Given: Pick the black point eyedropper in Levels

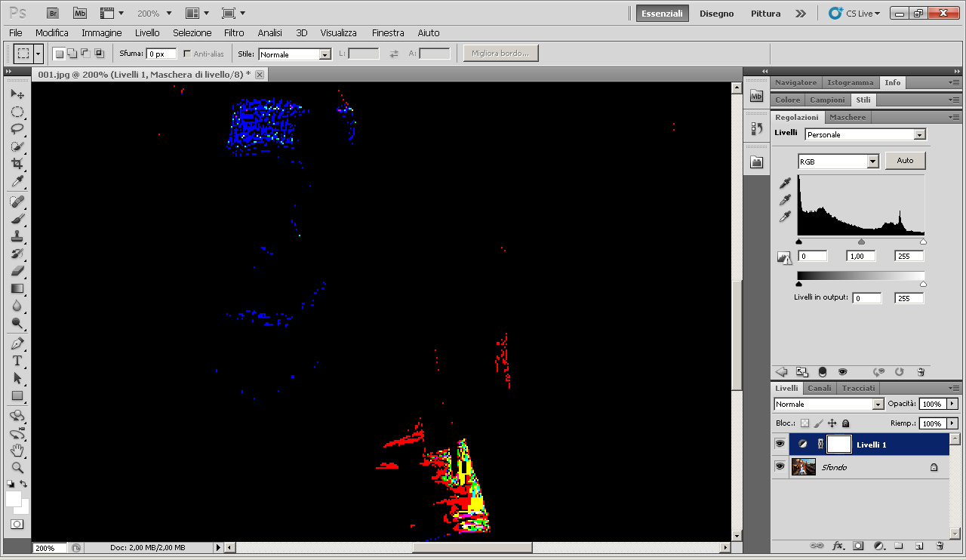Looking at the screenshot, I should [785, 183].
